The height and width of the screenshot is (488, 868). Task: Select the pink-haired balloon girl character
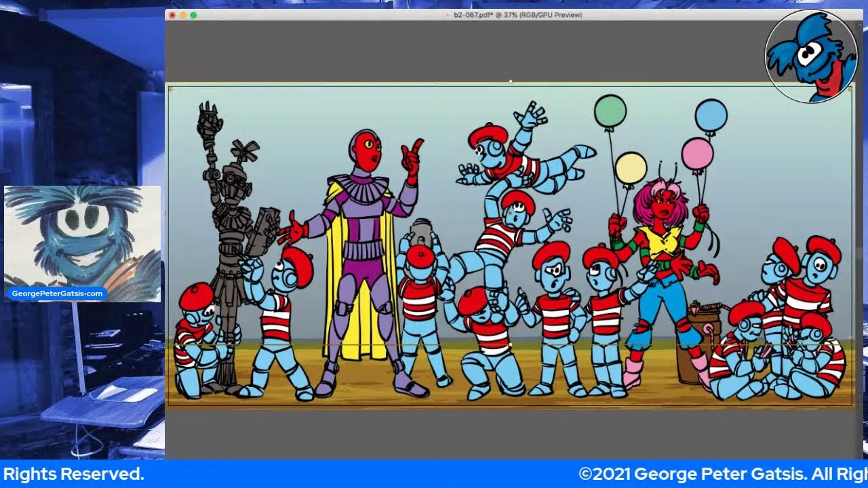pyautogui.click(x=661, y=271)
